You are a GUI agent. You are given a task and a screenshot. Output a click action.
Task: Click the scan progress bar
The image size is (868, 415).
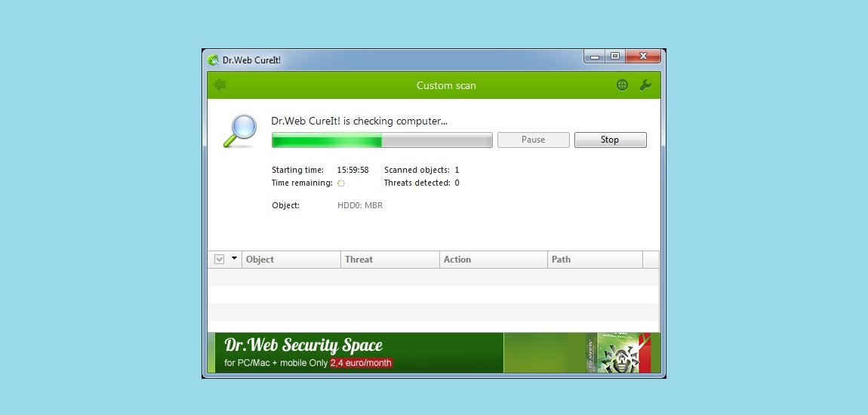[382, 140]
